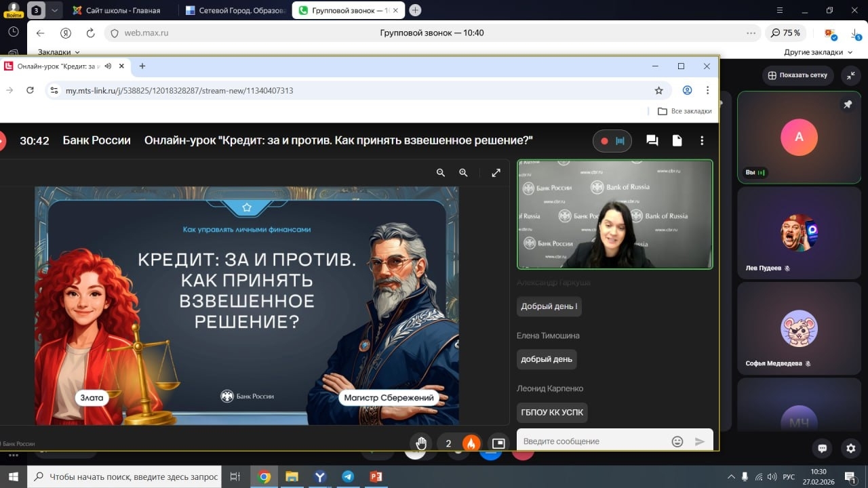This screenshot has width=868, height=488.
Task: Open the emoji picker in chat
Action: 677,441
